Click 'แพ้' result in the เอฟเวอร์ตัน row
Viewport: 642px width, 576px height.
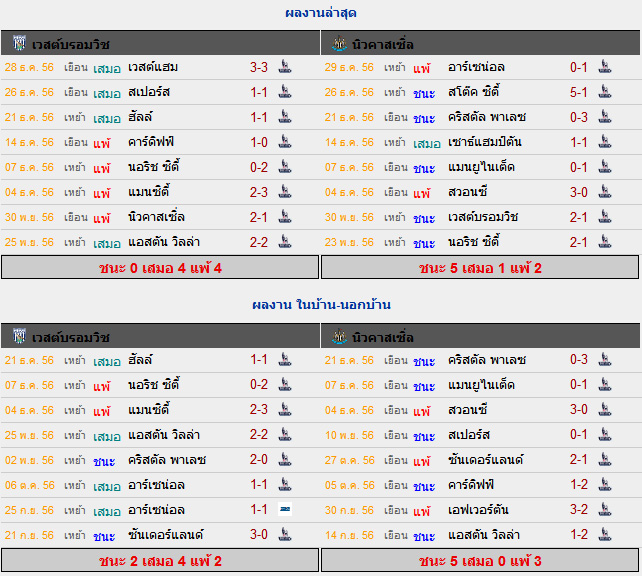[x=422, y=510]
